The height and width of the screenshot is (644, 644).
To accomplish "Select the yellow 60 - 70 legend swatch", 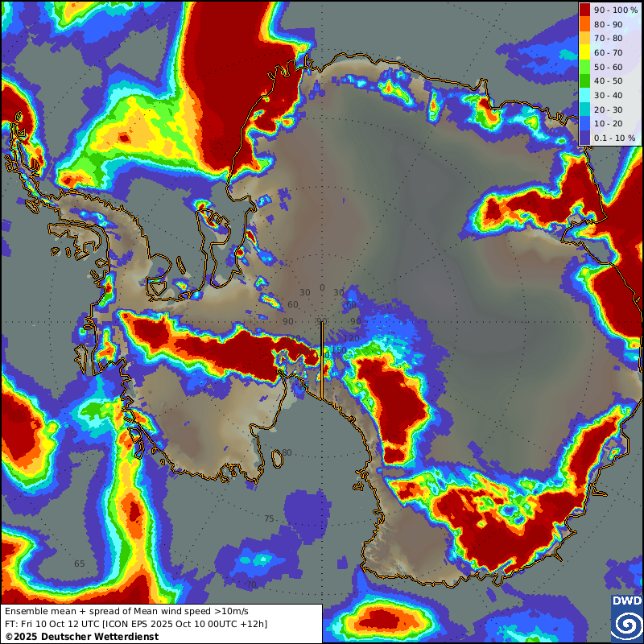I will [587, 52].
